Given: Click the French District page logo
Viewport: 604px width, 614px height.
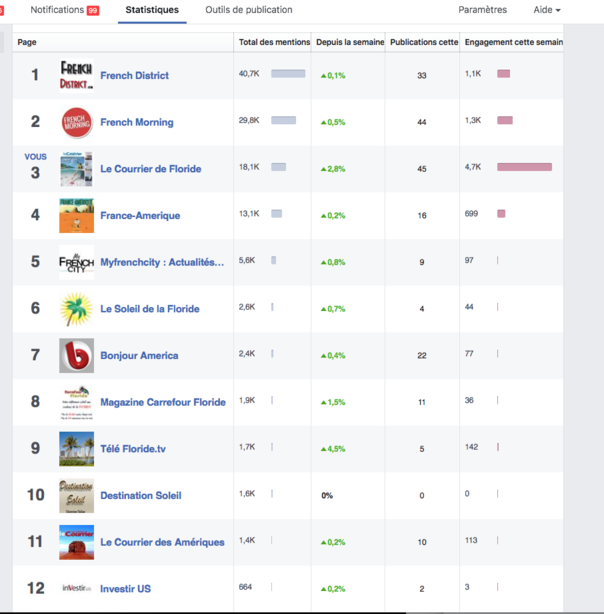Looking at the screenshot, I should pyautogui.click(x=76, y=75).
